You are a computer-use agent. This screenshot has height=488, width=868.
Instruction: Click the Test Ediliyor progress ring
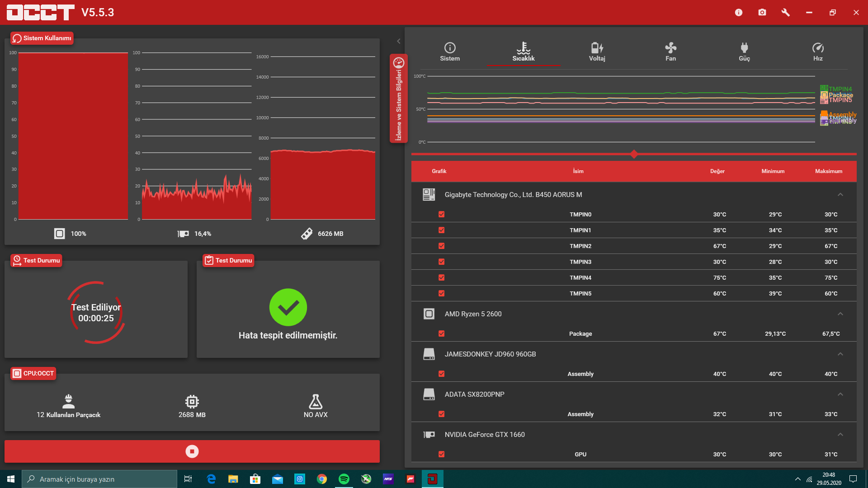click(96, 313)
